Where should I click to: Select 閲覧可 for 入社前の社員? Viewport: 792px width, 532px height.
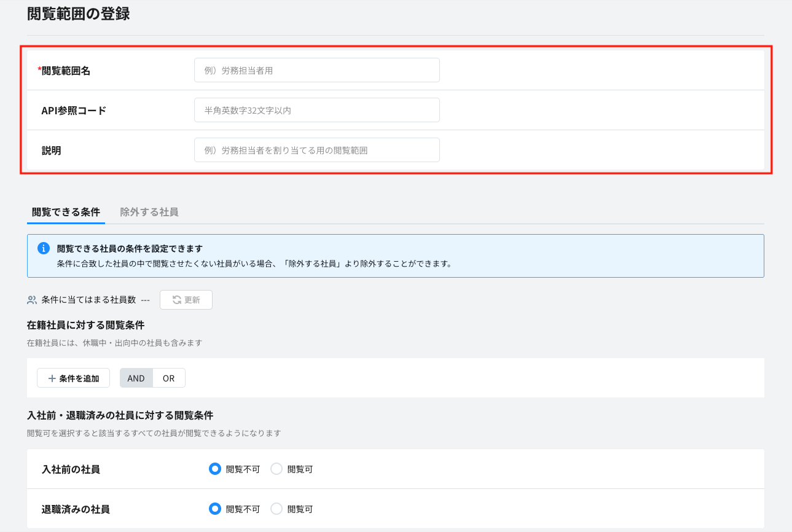pyautogui.click(x=276, y=469)
